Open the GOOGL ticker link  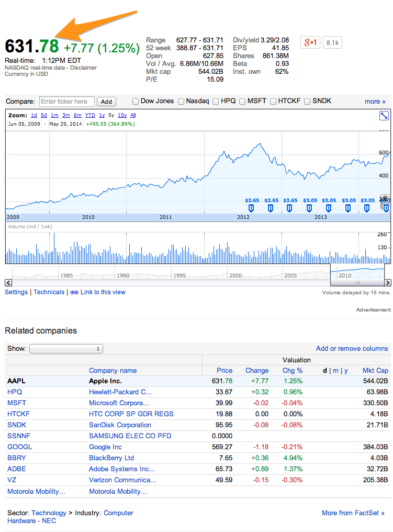click(20, 447)
